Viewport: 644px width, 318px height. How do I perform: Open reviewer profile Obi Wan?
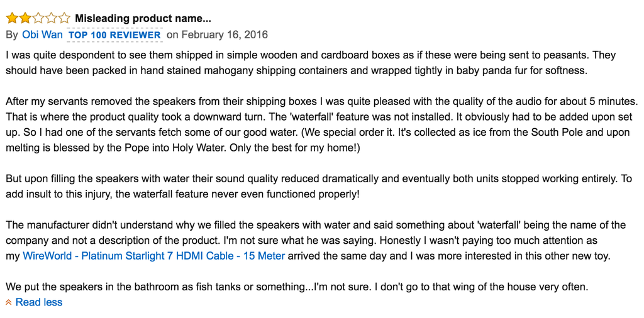pyautogui.click(x=42, y=35)
